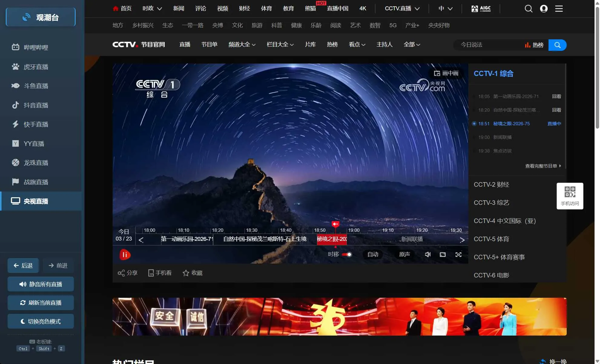Open picture-in-picture via 画中画 button

446,73
